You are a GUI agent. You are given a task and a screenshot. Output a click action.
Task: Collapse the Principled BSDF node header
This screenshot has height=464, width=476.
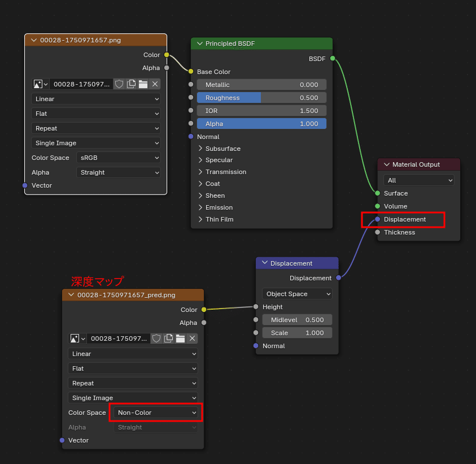coord(200,43)
